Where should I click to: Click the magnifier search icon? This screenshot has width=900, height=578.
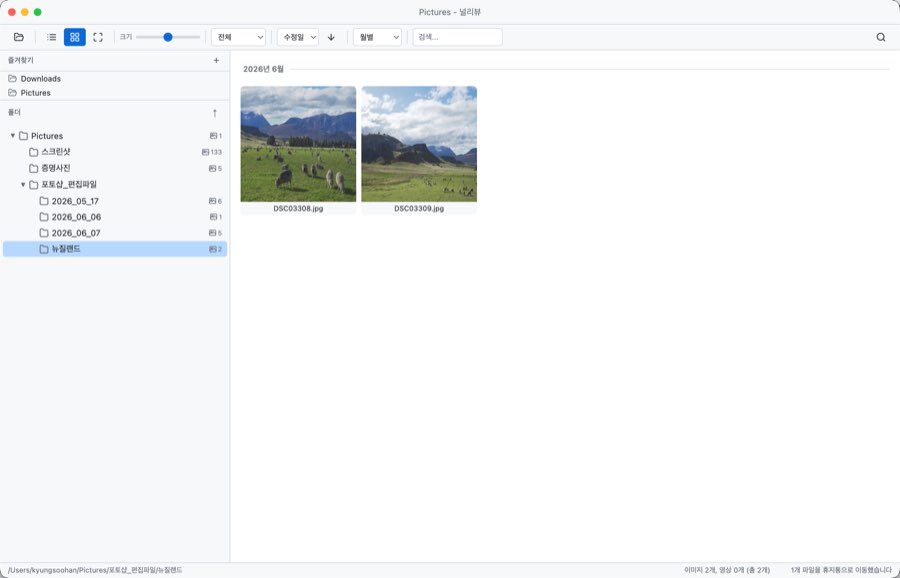coord(880,37)
